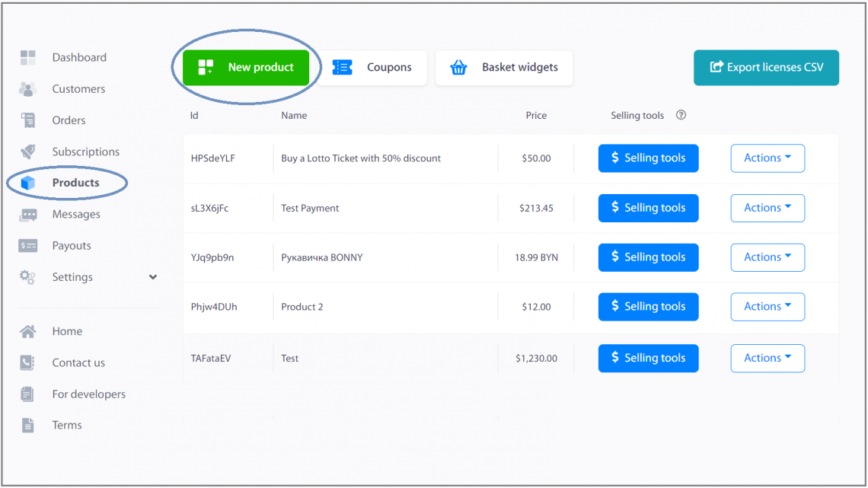Expand Actions menu for the TAFataEV product

point(767,358)
